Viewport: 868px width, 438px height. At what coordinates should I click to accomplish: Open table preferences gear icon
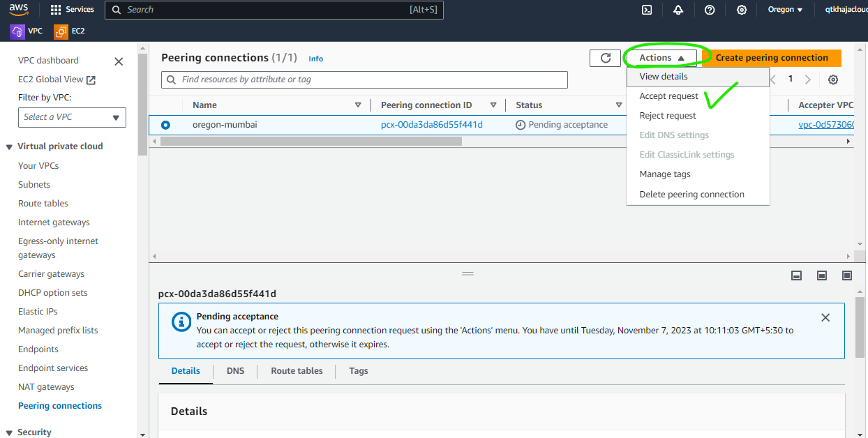click(x=833, y=80)
